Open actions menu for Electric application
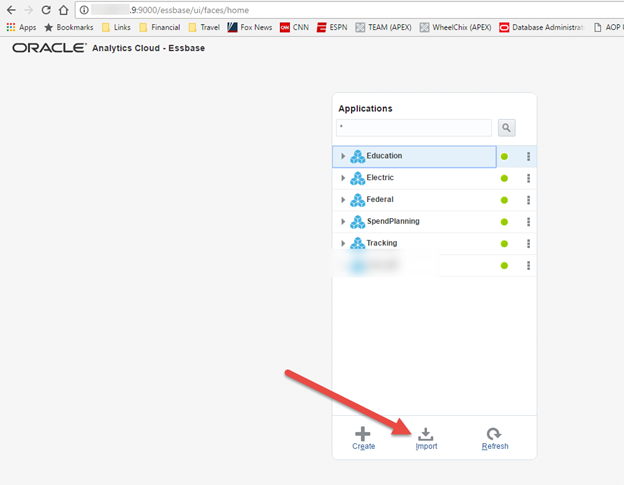The height and width of the screenshot is (485, 624). (528, 178)
